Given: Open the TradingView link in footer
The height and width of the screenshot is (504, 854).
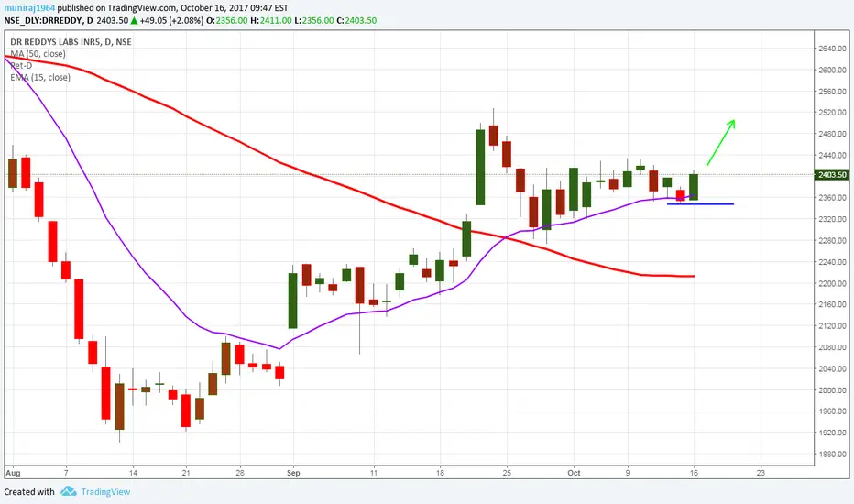Looking at the screenshot, I should [x=105, y=492].
